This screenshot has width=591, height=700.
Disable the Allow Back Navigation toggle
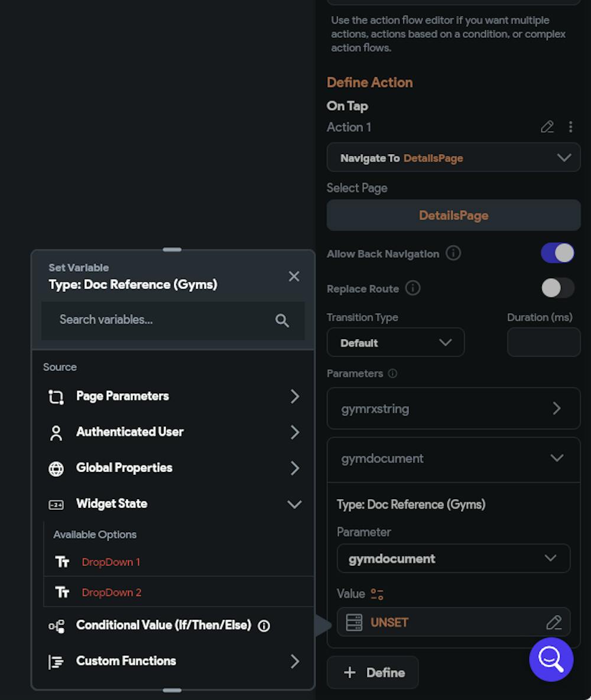pos(557,253)
